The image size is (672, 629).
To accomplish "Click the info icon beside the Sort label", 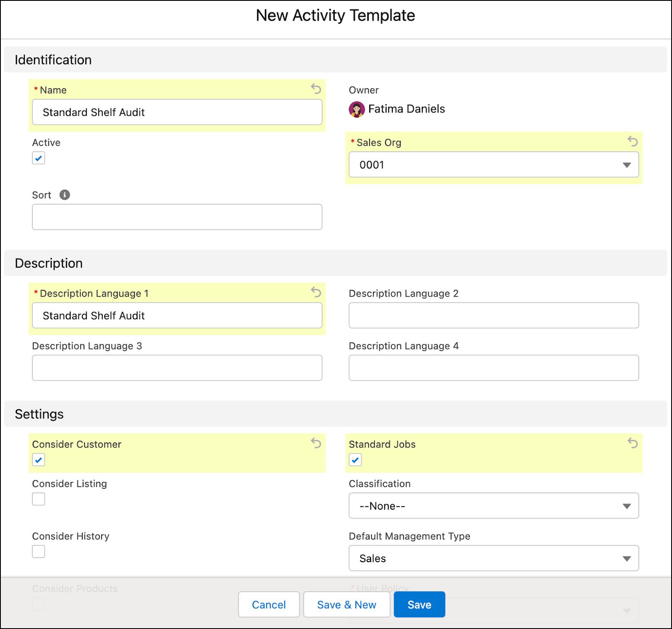I will pyautogui.click(x=64, y=195).
